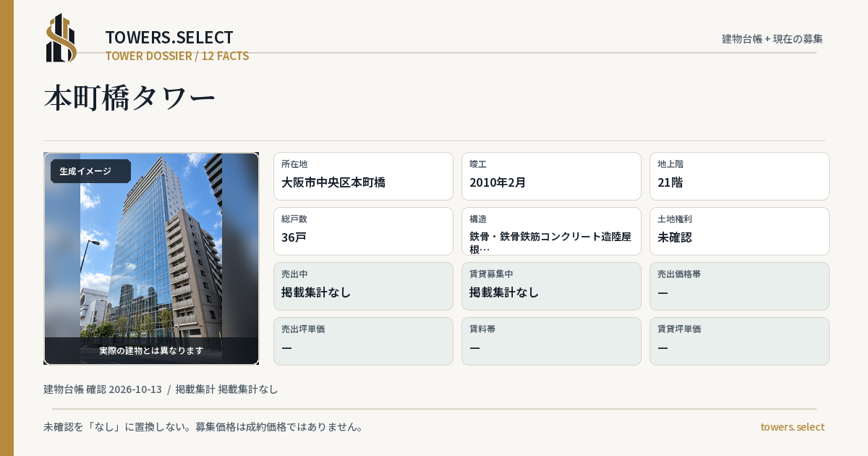Click the 賃貸募集中 card showing 掲載集計なし
This screenshot has height=456, width=868.
551,286
